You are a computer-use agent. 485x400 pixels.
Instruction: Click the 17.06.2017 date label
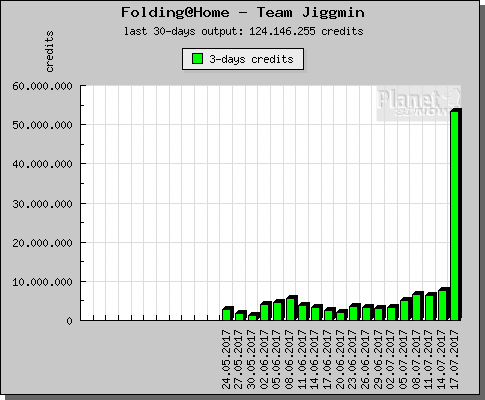328,359
